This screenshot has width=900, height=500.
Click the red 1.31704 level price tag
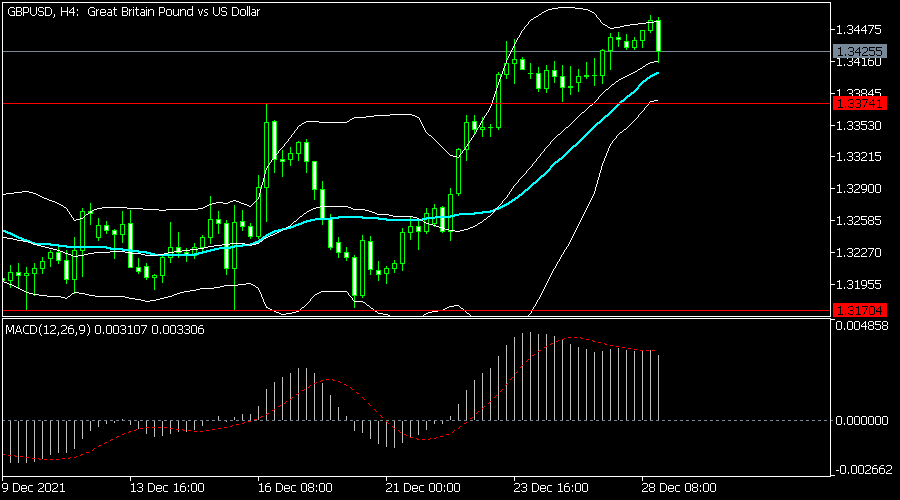pyautogui.click(x=859, y=311)
